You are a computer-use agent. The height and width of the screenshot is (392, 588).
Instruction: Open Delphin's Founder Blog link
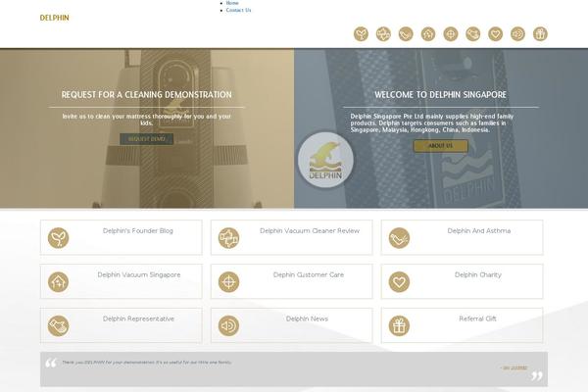click(x=138, y=230)
